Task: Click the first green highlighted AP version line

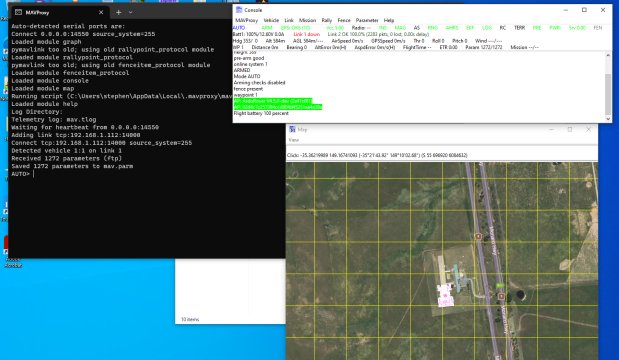Action: pyautogui.click(x=273, y=101)
